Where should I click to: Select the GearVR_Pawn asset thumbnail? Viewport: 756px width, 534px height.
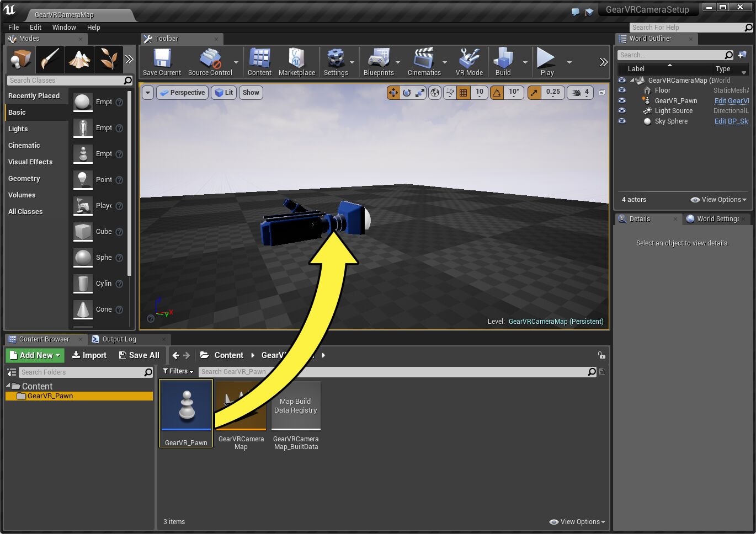[186, 405]
